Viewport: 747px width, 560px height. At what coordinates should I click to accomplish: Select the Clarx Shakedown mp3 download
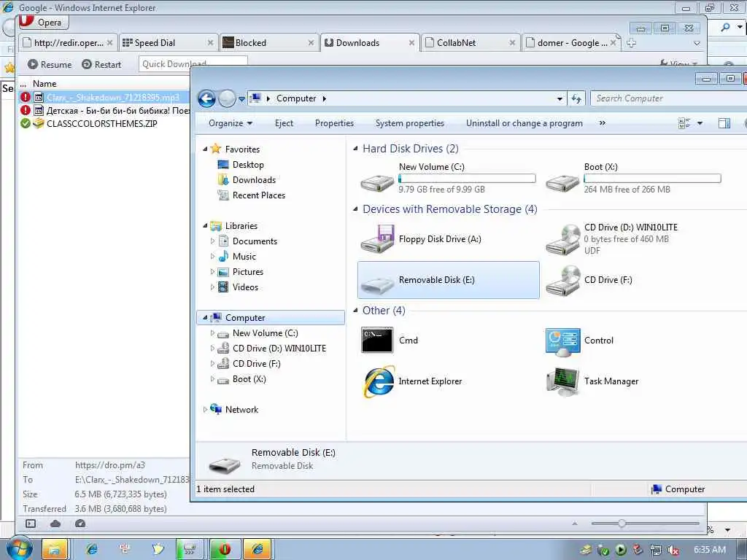tap(113, 98)
